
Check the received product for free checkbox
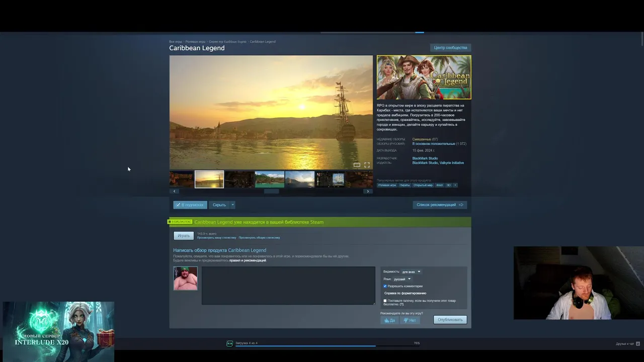point(385,301)
